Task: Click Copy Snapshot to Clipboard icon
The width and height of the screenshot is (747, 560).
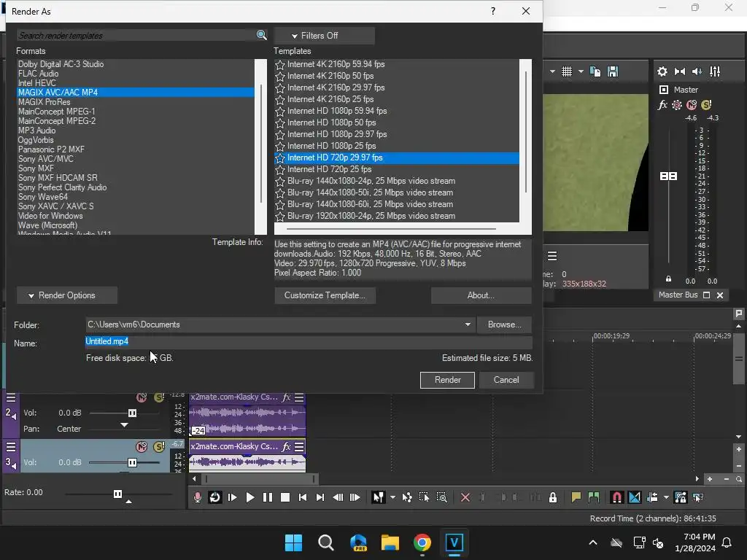Action: [595, 71]
